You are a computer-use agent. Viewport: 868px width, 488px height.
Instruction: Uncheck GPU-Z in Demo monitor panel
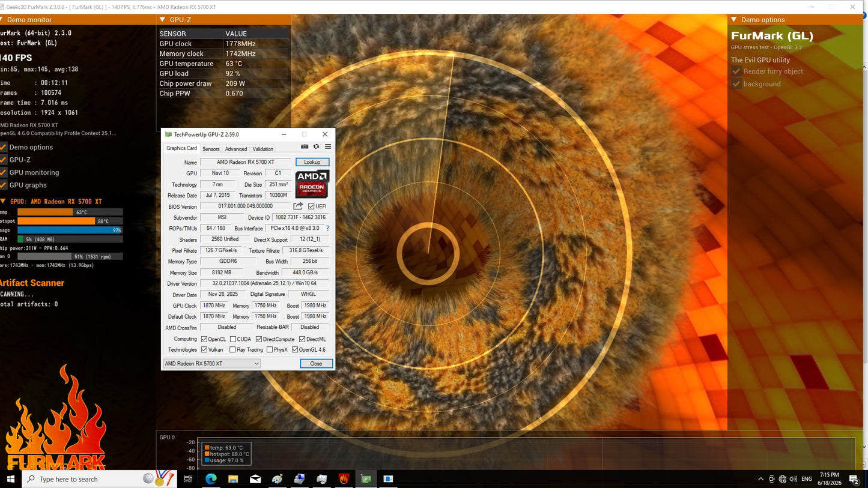[3, 160]
